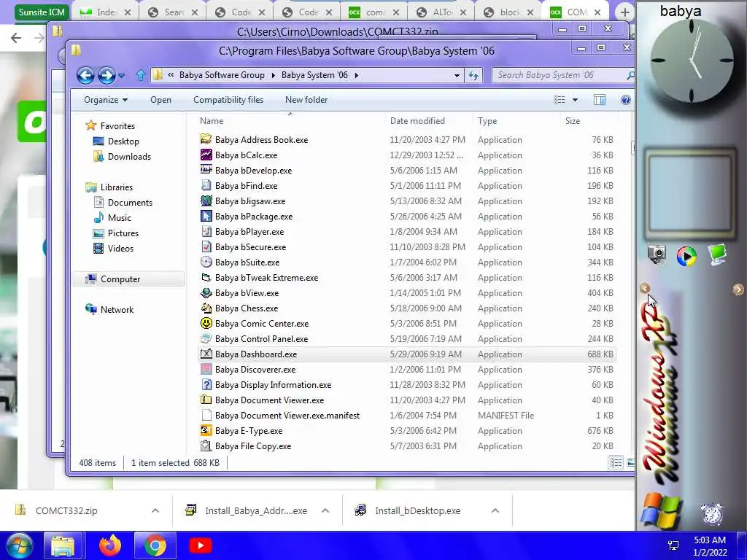Viewport: 747px width, 560px height.
Task: Select the Babya E-Type.exe icon
Action: click(206, 430)
